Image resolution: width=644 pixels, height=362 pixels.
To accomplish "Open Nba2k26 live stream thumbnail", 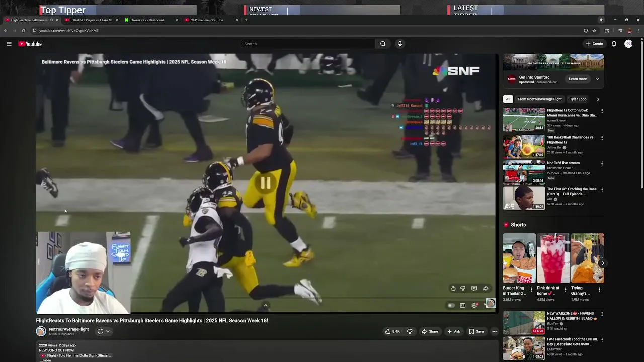I will pos(524,172).
